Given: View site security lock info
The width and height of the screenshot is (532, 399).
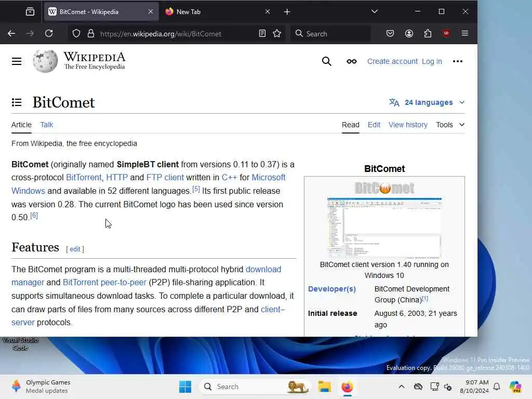Looking at the screenshot, I should click(x=90, y=33).
